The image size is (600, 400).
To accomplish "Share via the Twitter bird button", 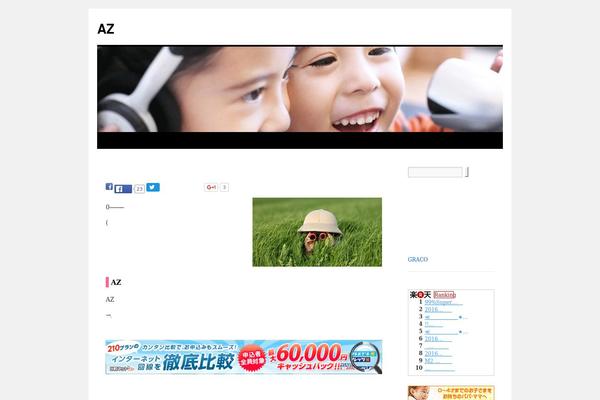I will [x=153, y=187].
